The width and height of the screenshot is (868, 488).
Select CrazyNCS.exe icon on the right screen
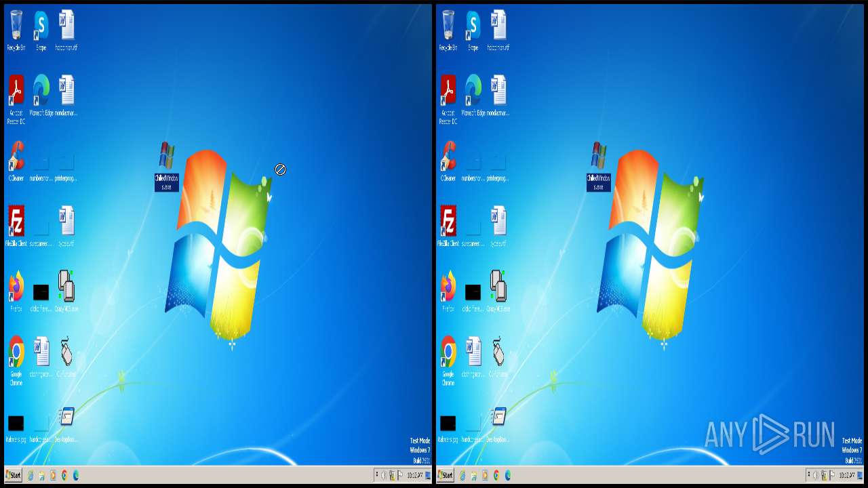click(498, 291)
